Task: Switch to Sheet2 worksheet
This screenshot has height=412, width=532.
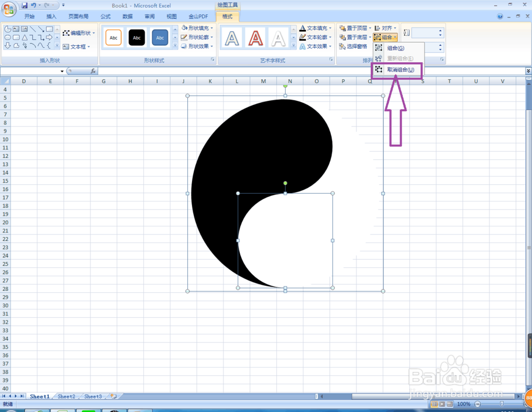Action: [x=66, y=397]
